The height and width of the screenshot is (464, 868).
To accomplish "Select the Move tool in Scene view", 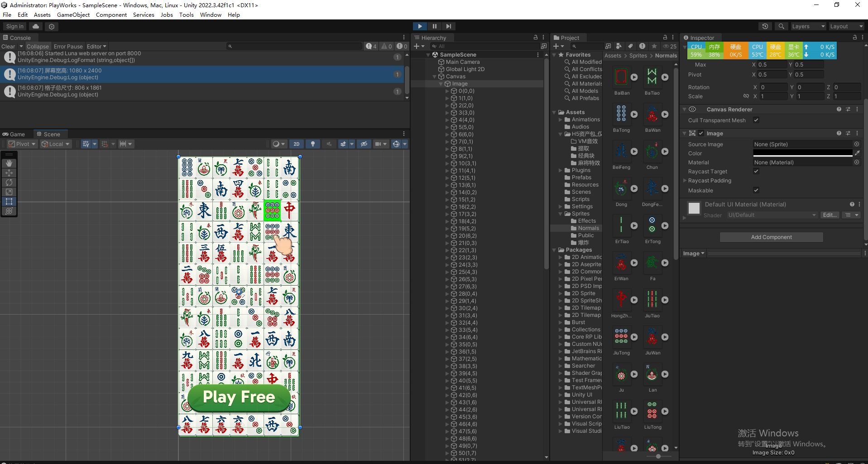I will click(x=9, y=173).
